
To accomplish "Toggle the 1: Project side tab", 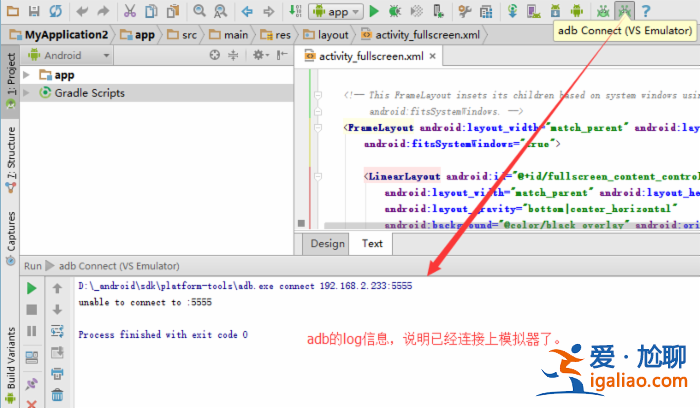I will pos(11,80).
